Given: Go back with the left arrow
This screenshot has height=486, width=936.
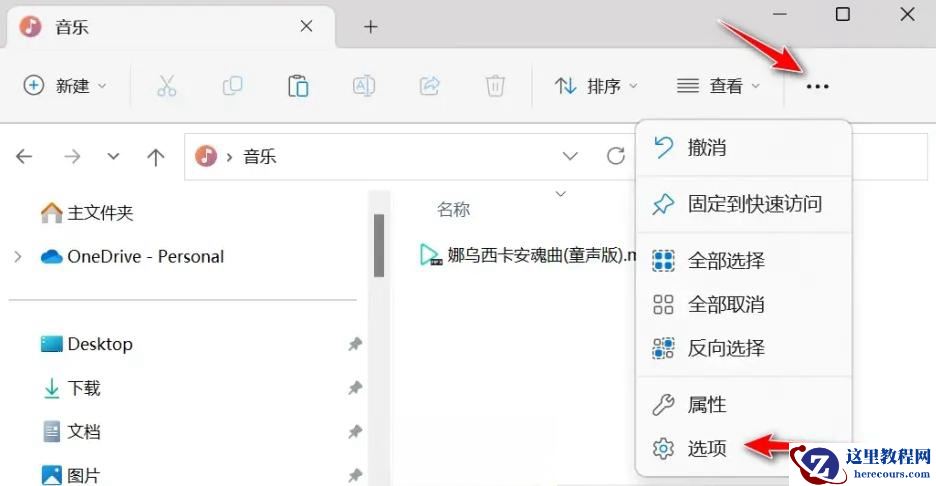Looking at the screenshot, I should click(24, 156).
